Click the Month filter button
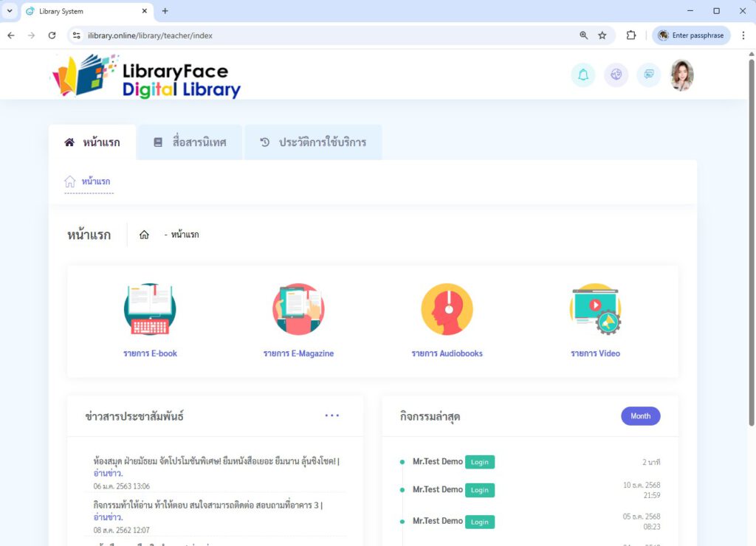The width and height of the screenshot is (756, 546). click(x=640, y=416)
